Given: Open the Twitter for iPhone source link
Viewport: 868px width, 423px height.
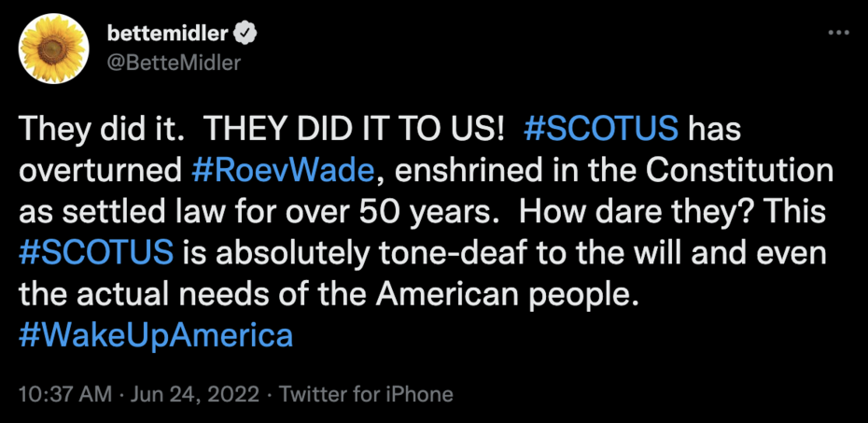Looking at the screenshot, I should 367,394.
